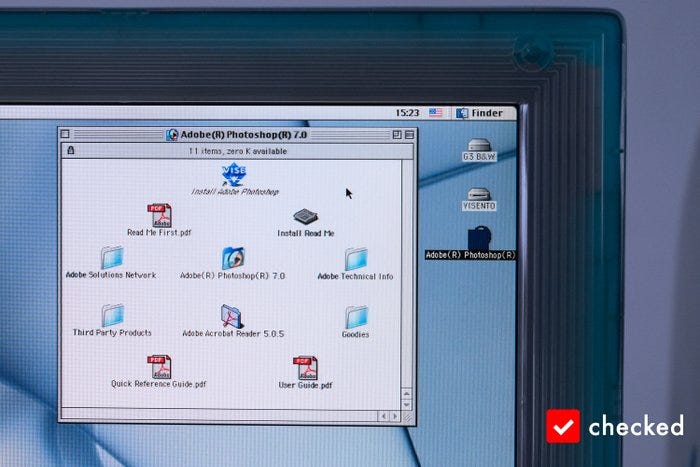700x467 pixels.
Task: Click the title bar Photoshop proxy icon
Action: [171, 134]
